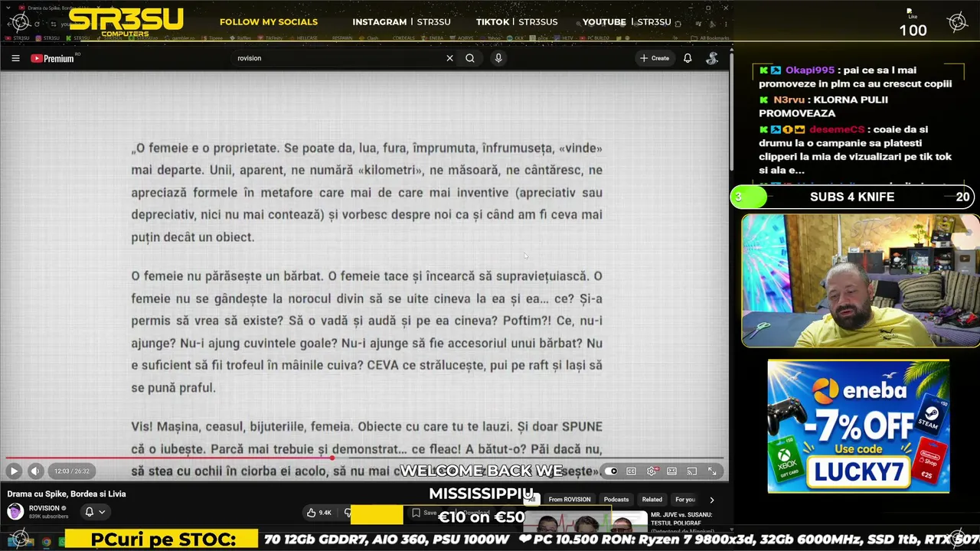Play the paused video
The image size is (980, 551).
click(14, 471)
